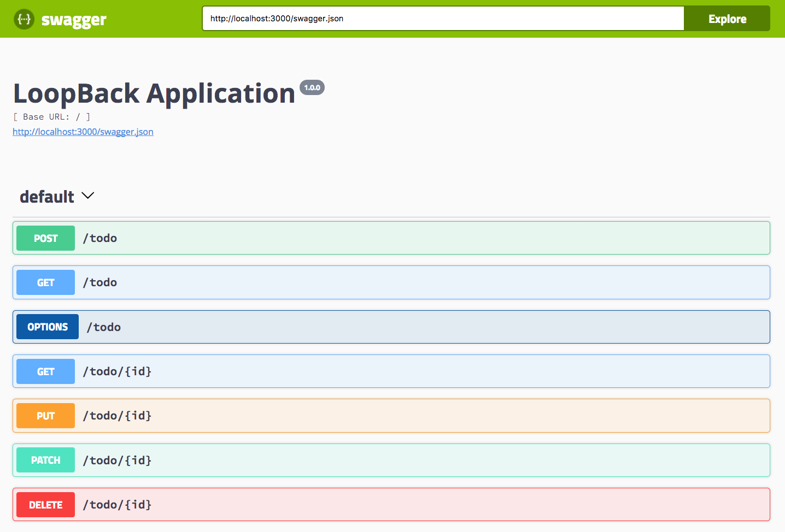Collapse the default section using chevron arrow
Viewport: 785px width, 532px height.
88,196
